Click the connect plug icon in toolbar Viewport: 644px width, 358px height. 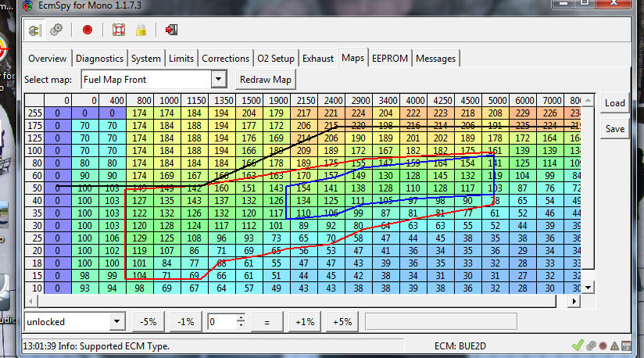tap(35, 30)
